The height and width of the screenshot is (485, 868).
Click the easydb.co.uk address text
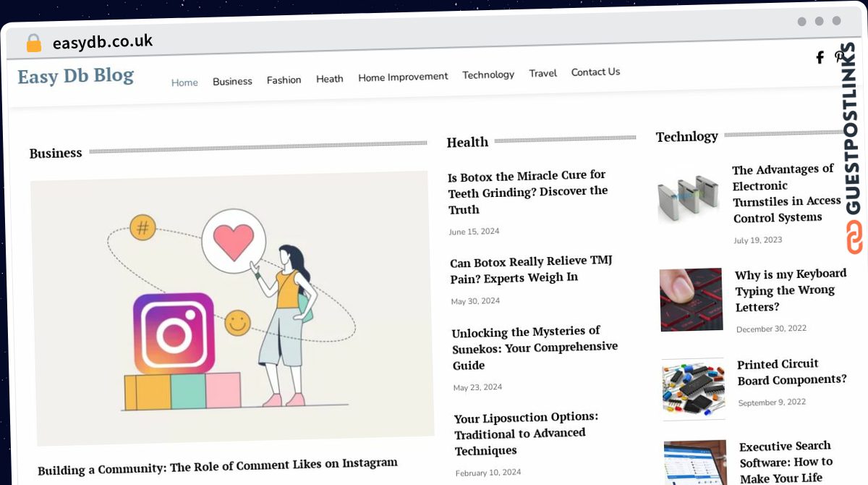pos(103,41)
